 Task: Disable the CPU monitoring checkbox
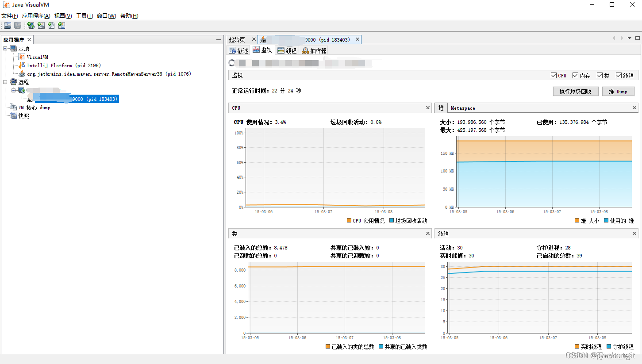pyautogui.click(x=554, y=75)
